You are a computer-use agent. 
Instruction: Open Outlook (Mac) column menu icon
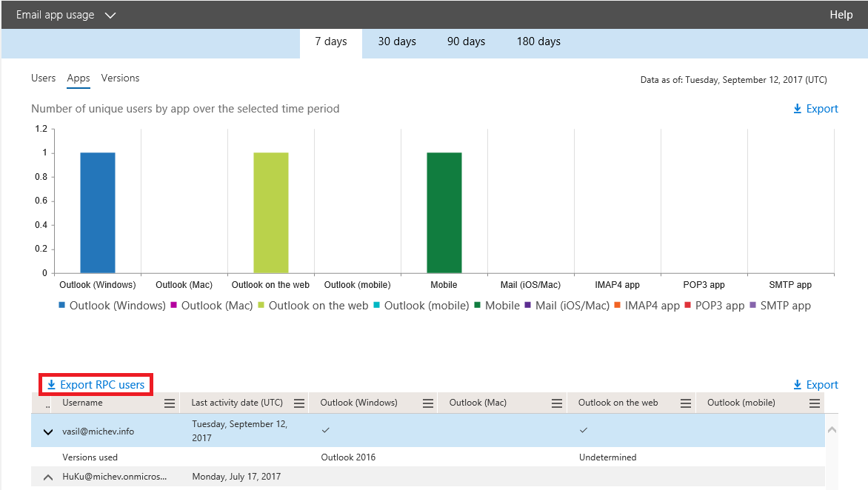557,403
